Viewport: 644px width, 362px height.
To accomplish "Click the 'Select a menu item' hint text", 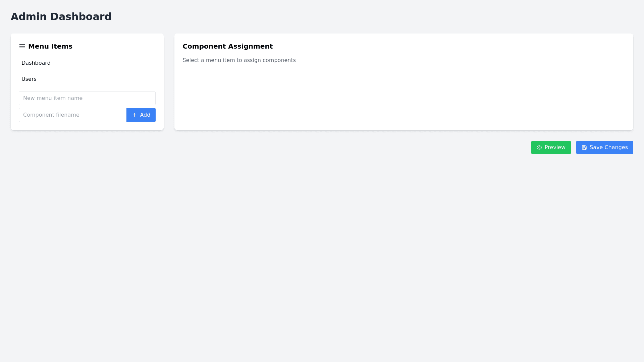I will 239,60.
